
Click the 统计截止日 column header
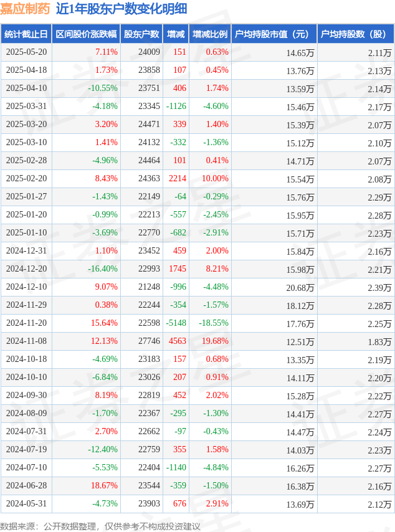[26, 34]
